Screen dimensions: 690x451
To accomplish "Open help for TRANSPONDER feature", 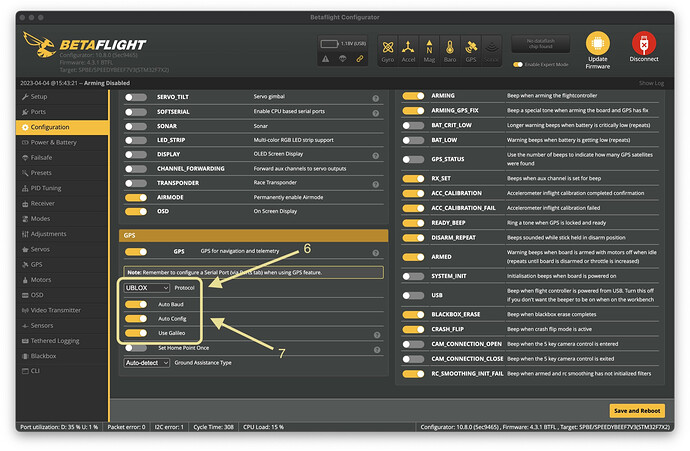I will 376,184.
